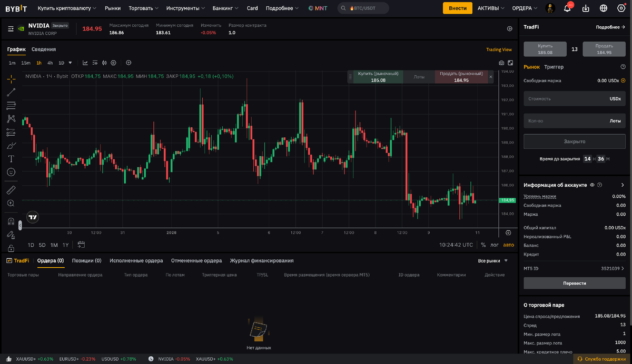Open the forecasting and measurement tools
This screenshot has width=632, height=364.
(11, 132)
